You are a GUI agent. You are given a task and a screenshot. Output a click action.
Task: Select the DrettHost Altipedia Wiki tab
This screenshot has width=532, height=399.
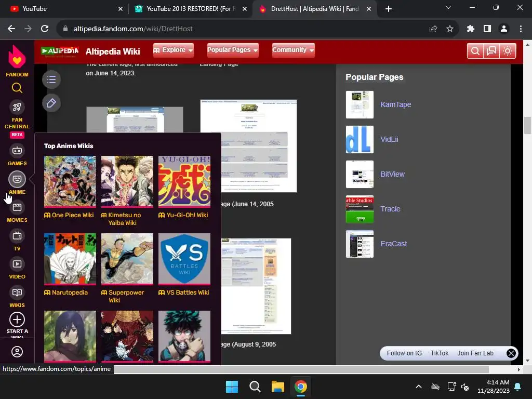point(314,9)
